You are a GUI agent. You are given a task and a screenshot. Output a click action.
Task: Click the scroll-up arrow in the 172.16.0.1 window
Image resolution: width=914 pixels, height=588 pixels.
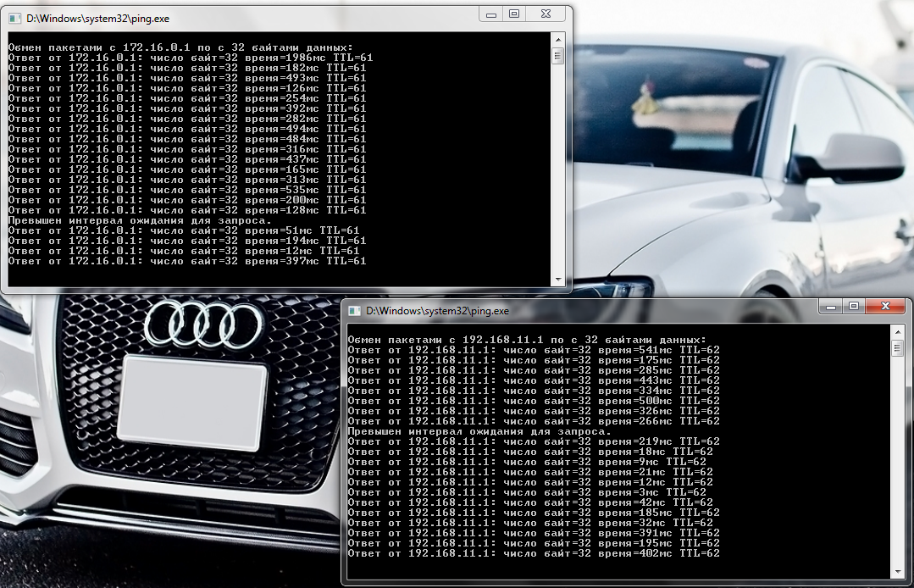coord(558,40)
